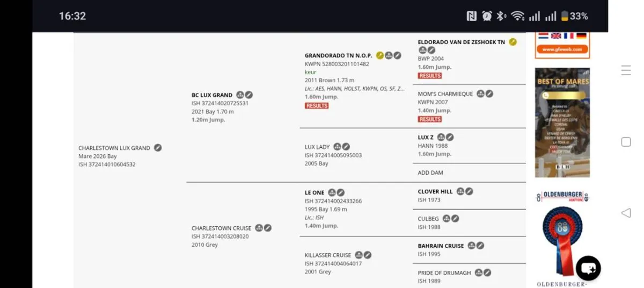Open the chat support bubble
Image resolution: width=644 pixels, height=288 pixels.
tap(588, 269)
